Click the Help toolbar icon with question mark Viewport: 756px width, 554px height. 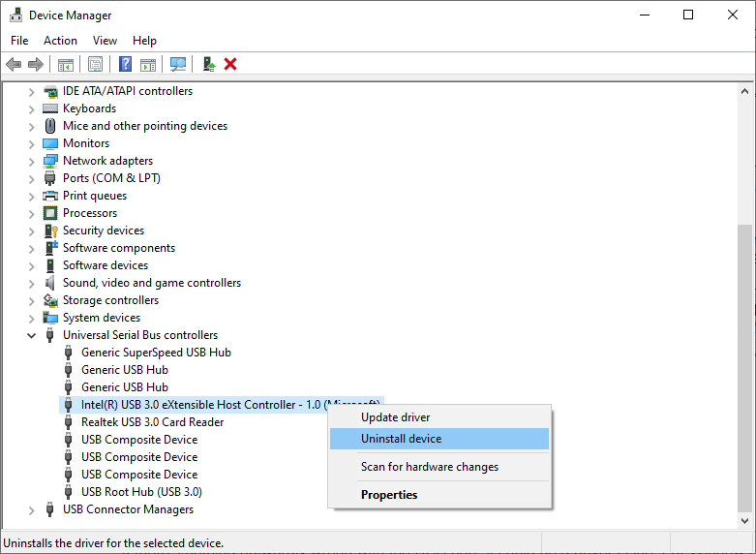point(125,64)
